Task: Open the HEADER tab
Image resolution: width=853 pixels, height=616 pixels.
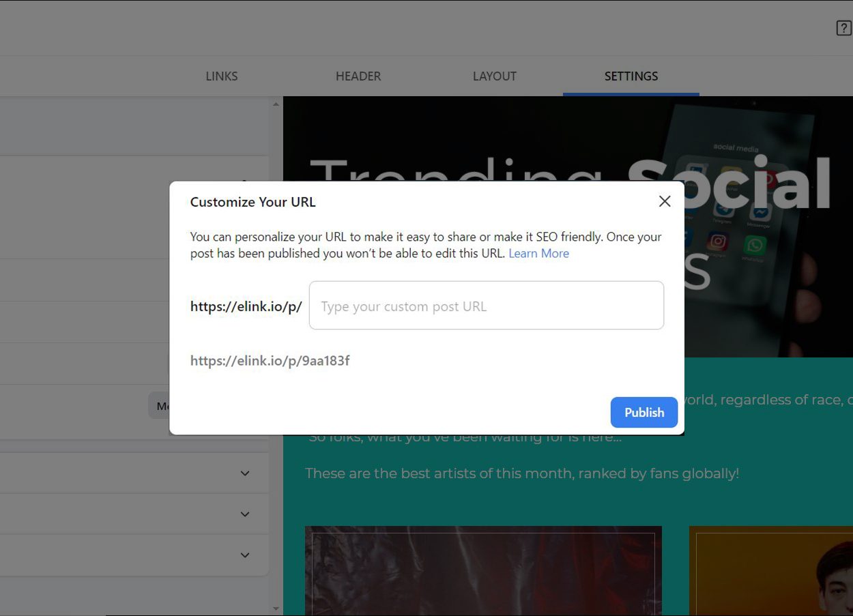Action: pos(358,76)
